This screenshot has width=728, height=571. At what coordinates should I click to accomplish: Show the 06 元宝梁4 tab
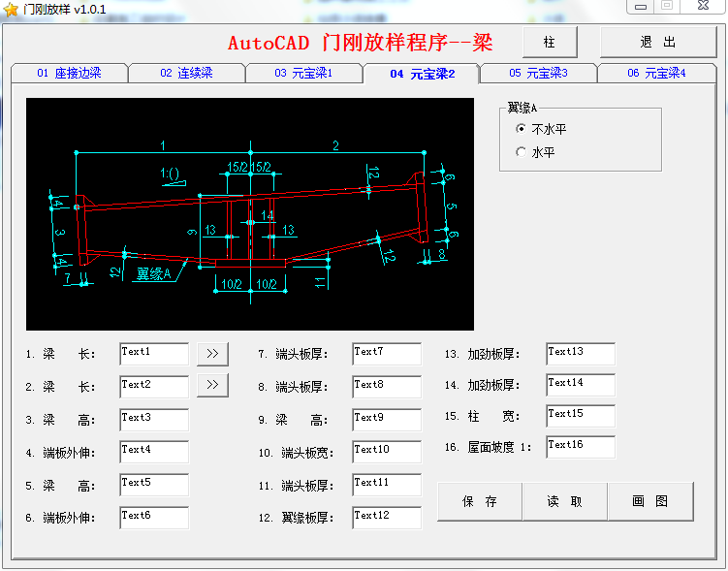(656, 73)
